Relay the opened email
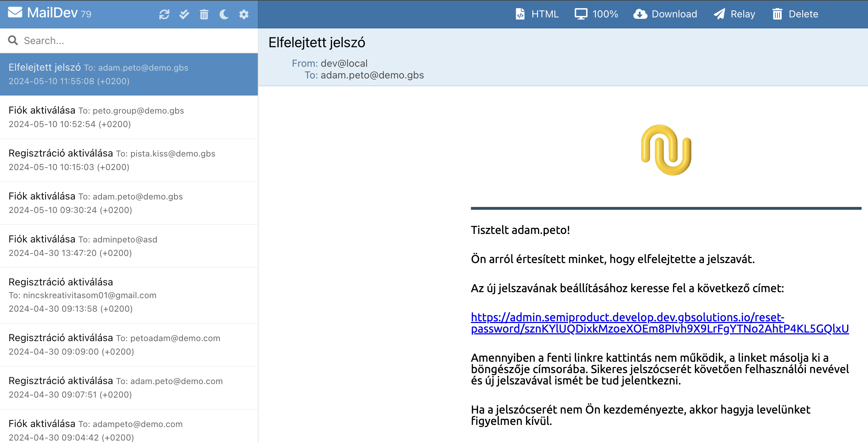 coord(734,14)
